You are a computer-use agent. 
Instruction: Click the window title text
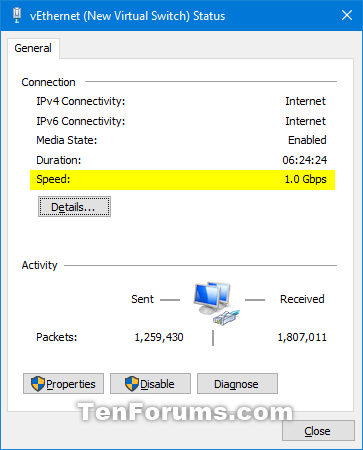click(128, 16)
